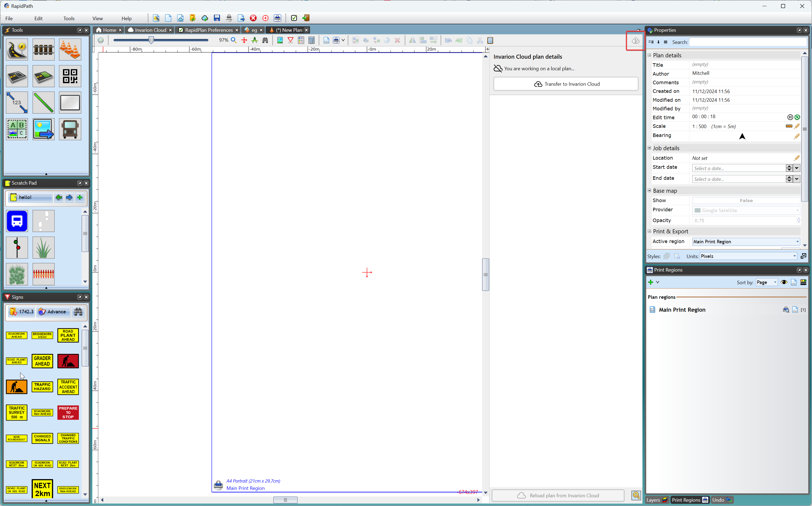Select the QR code tool icon
Screen dimensions: 812x506
[70, 76]
